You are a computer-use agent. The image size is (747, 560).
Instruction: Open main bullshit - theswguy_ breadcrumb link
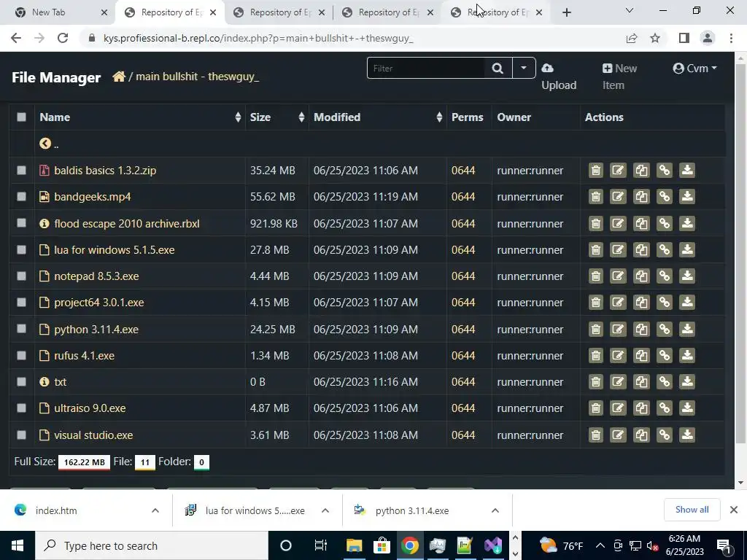(197, 77)
